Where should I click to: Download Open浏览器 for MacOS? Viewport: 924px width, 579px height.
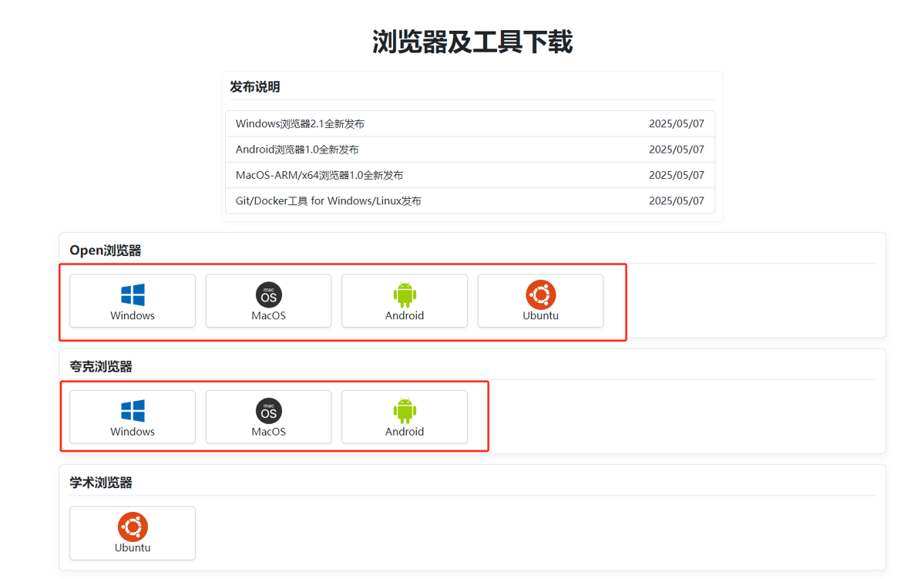268,301
